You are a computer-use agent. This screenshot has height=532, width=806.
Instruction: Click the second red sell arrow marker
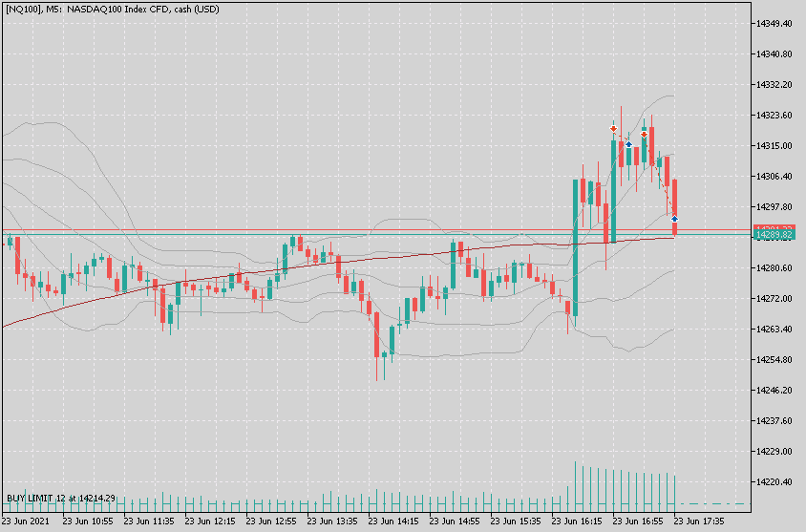(645, 135)
